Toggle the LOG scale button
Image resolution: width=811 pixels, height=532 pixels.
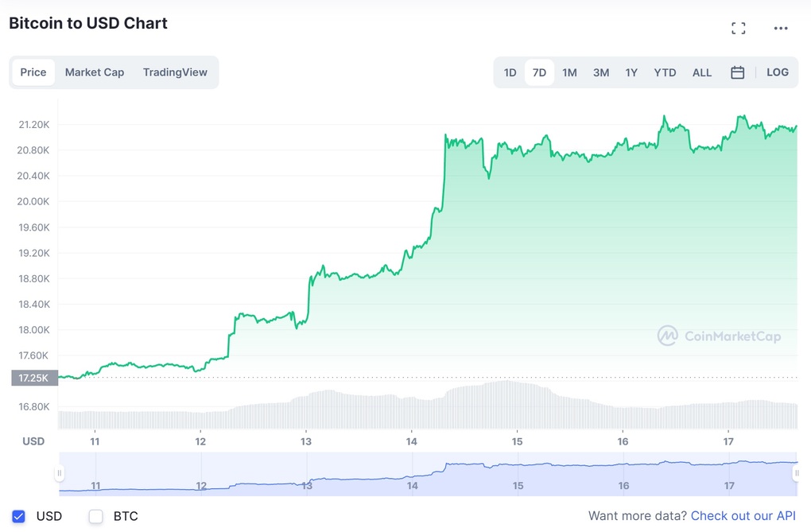click(x=778, y=72)
